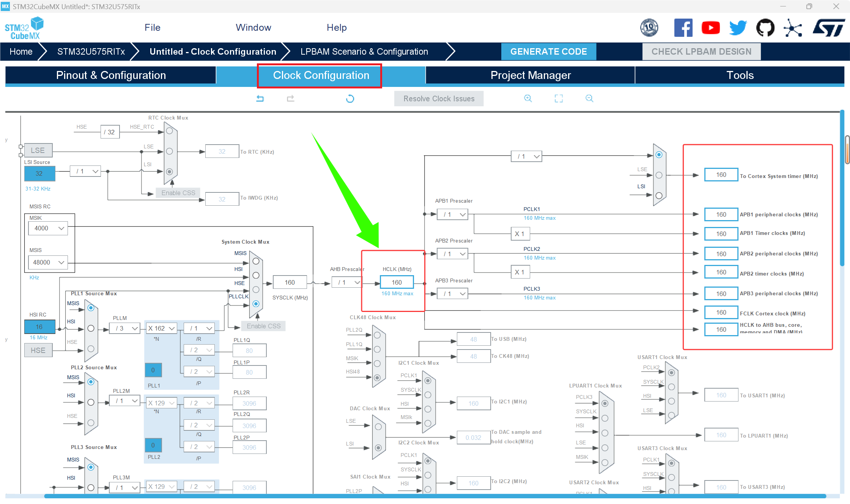Open the LSI divider dropdown showing /1
Image resolution: width=850 pixels, height=504 pixels.
(x=85, y=171)
